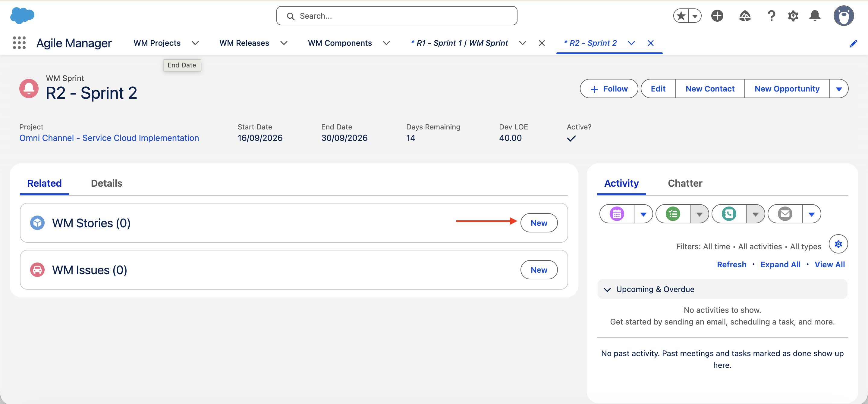Open the R1 - Sprint 1 tab dropdown

522,43
